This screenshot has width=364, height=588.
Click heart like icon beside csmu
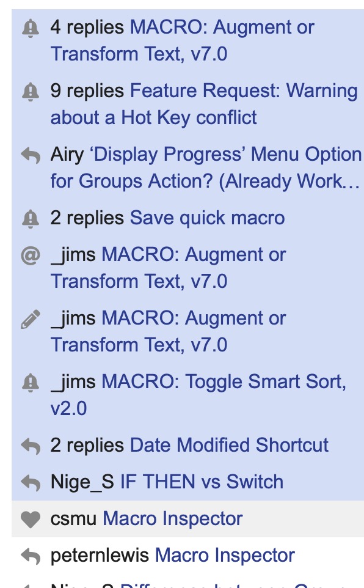point(31,520)
